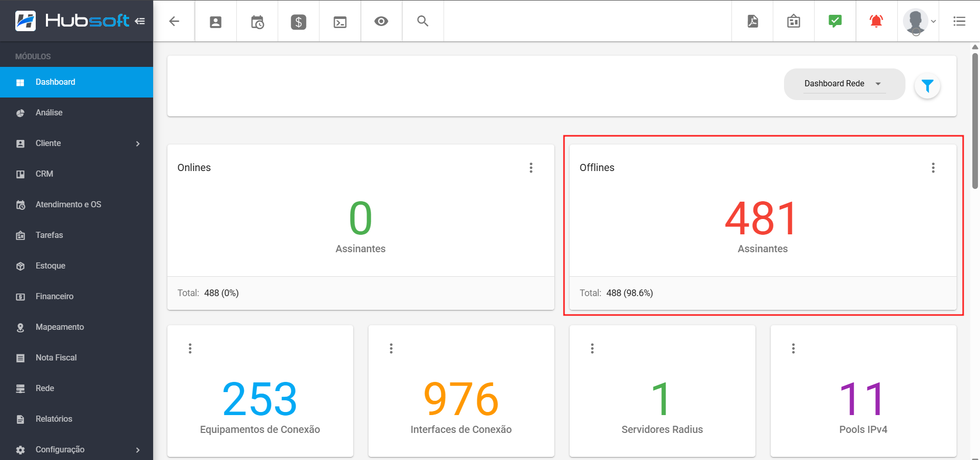Open the tasks clipboard icon in top bar

pyautogui.click(x=794, y=21)
